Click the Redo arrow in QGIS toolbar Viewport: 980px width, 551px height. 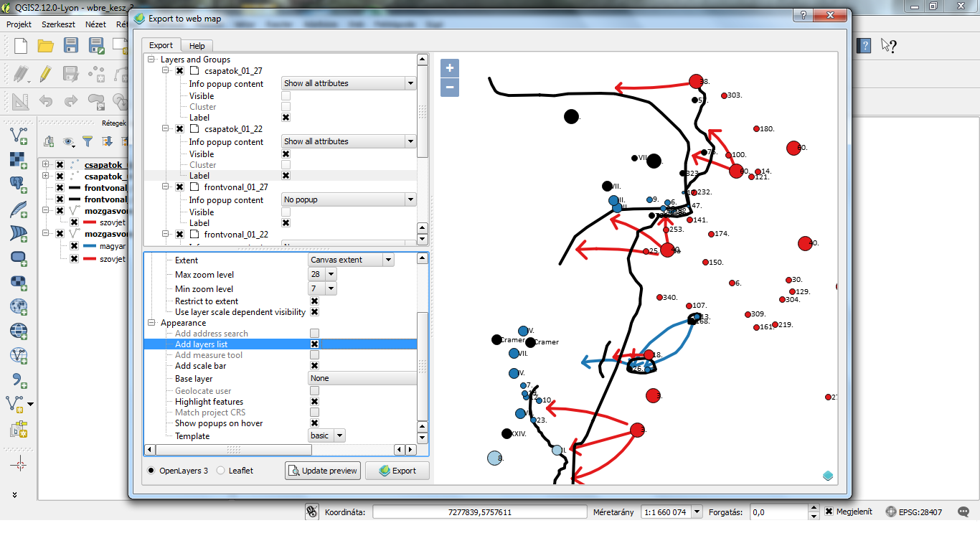point(70,101)
